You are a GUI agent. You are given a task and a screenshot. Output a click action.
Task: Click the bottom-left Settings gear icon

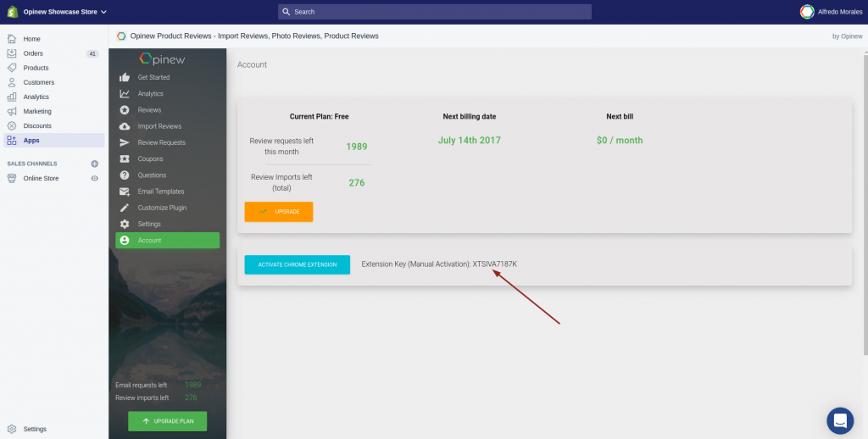[x=12, y=429]
